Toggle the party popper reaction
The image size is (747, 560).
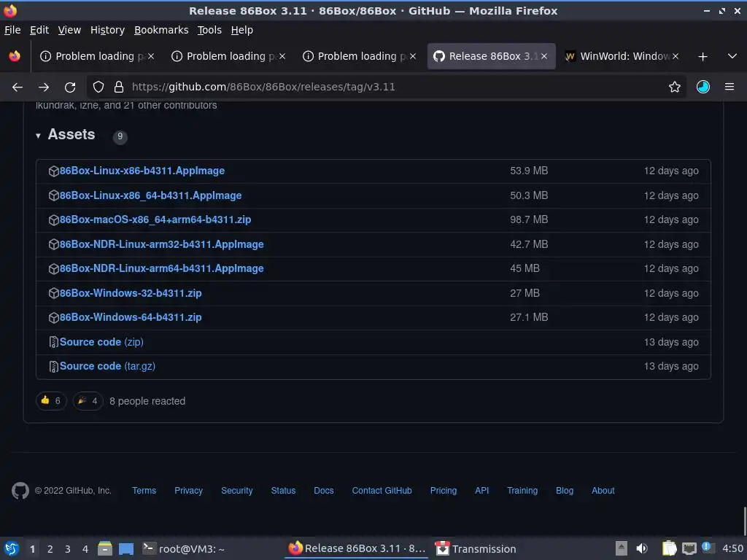(88, 401)
